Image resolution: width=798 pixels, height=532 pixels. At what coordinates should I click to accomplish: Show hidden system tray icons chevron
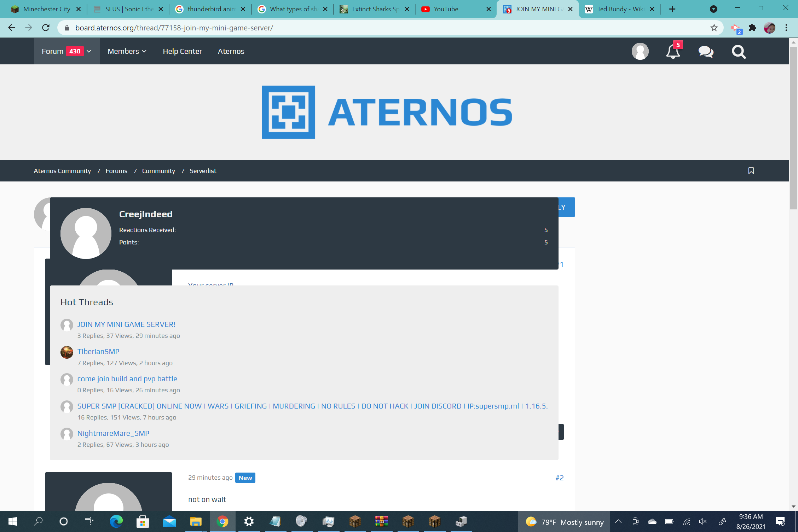point(618,521)
